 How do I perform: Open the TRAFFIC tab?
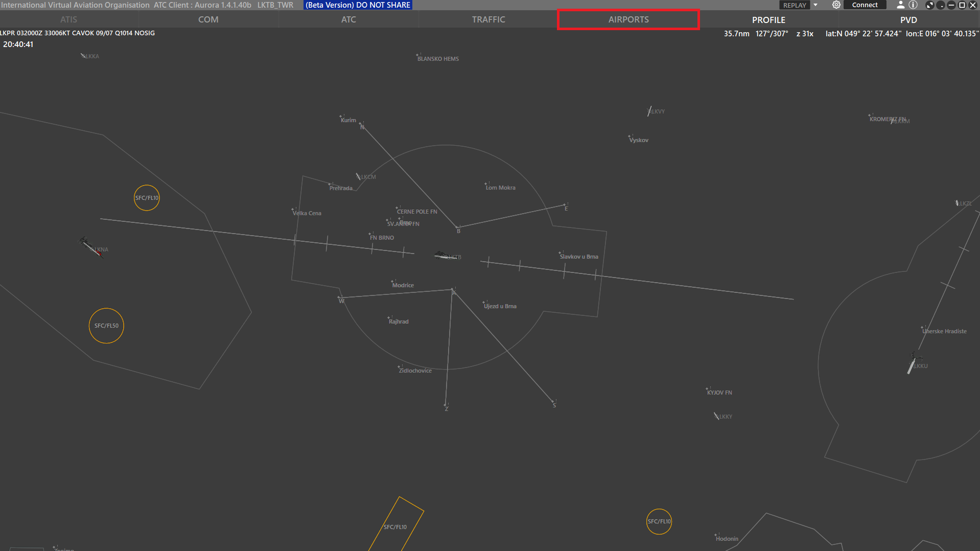[488, 19]
